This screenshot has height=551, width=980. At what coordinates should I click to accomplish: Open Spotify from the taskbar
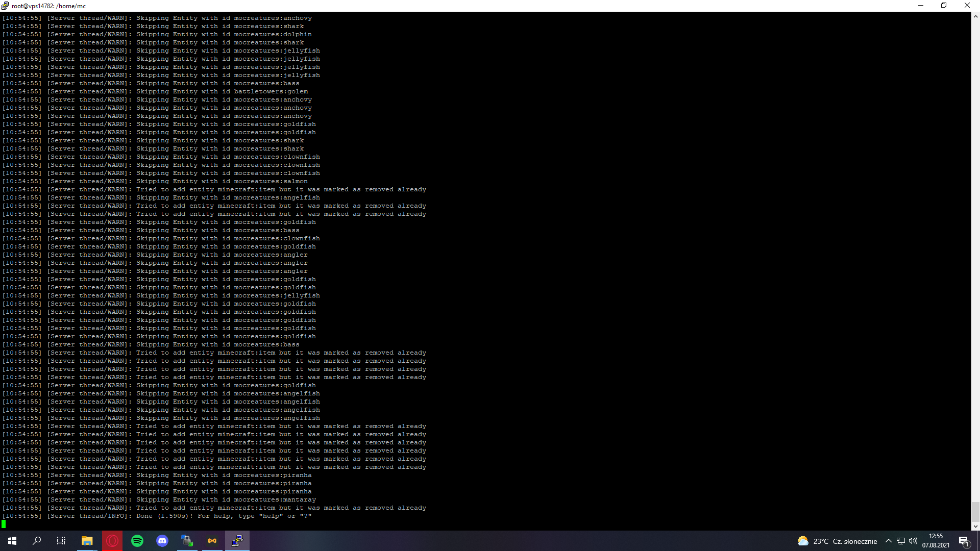click(x=137, y=541)
